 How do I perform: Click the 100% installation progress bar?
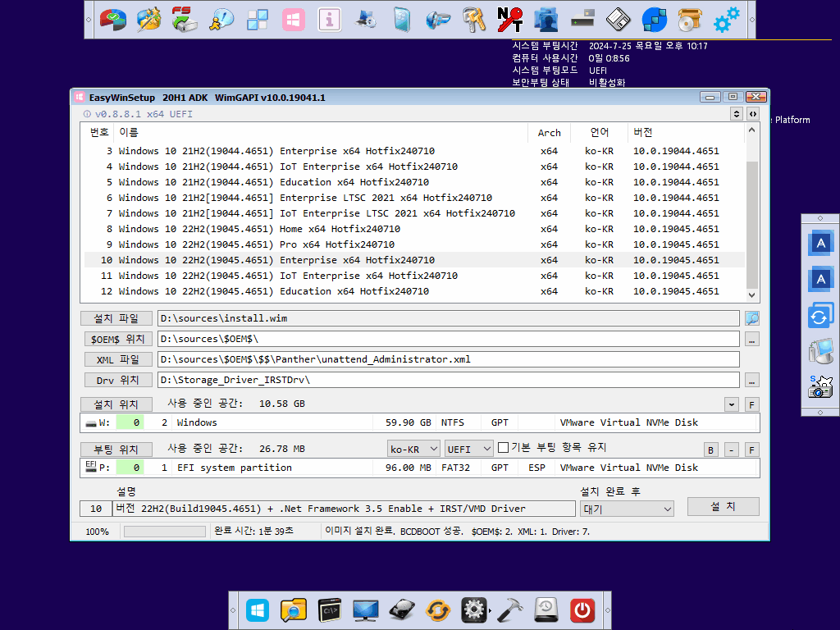[164, 532]
